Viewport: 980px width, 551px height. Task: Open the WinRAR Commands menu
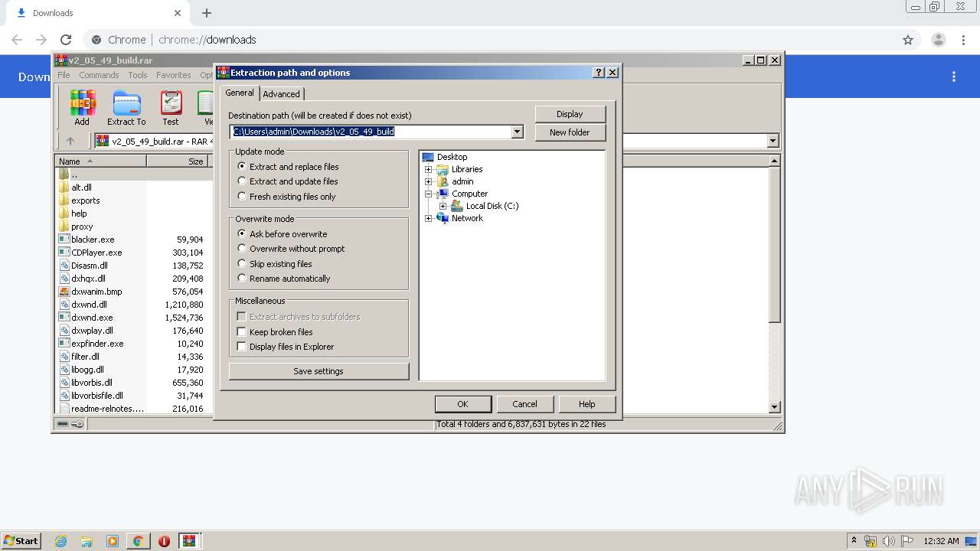click(x=99, y=75)
